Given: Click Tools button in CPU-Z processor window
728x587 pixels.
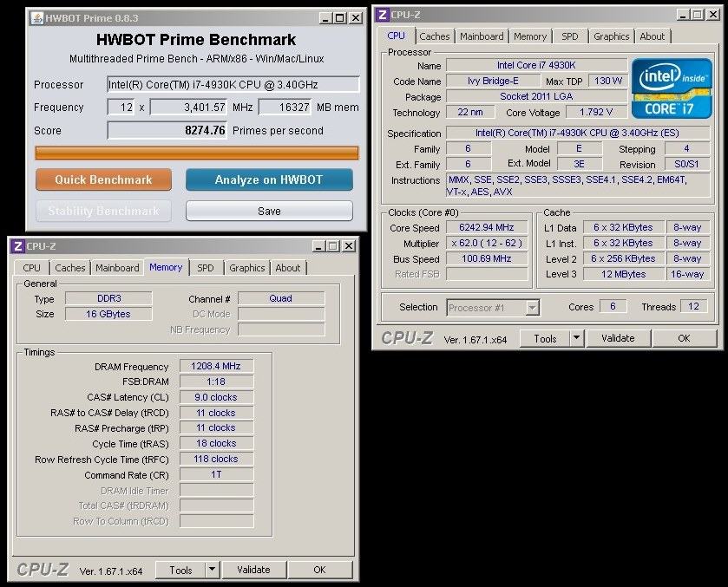Looking at the screenshot, I should (545, 338).
